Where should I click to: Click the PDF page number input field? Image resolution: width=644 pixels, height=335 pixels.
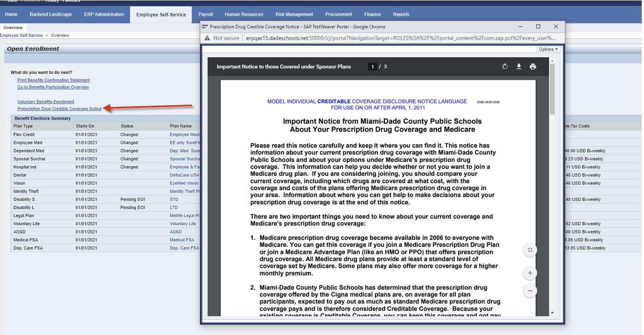coord(372,66)
